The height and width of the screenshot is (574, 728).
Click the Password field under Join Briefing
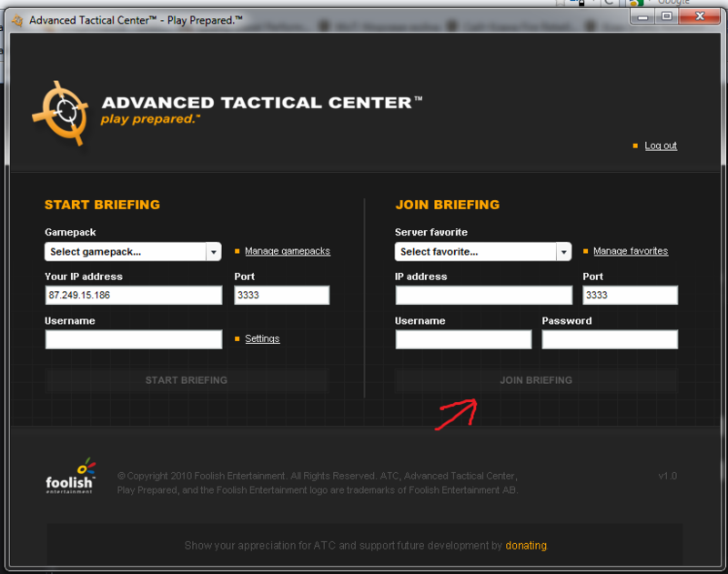(610, 339)
